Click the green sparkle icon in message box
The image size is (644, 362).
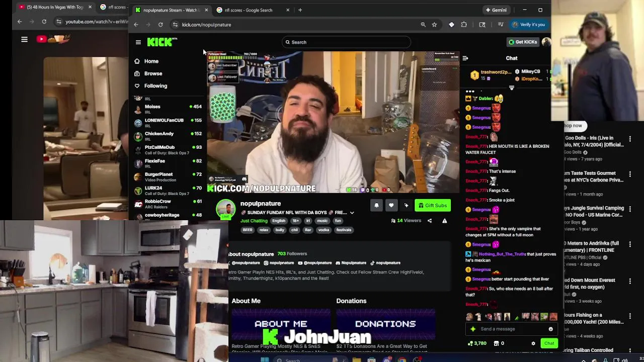(473, 329)
